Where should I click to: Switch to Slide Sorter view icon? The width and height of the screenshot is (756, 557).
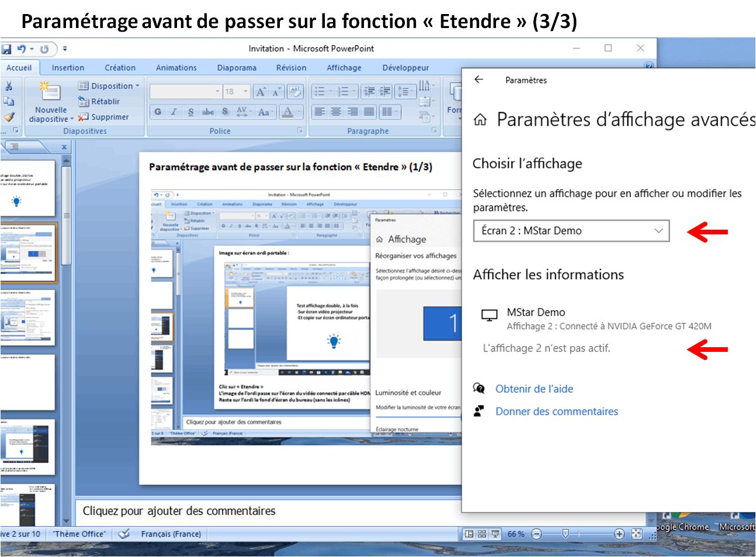(482, 534)
